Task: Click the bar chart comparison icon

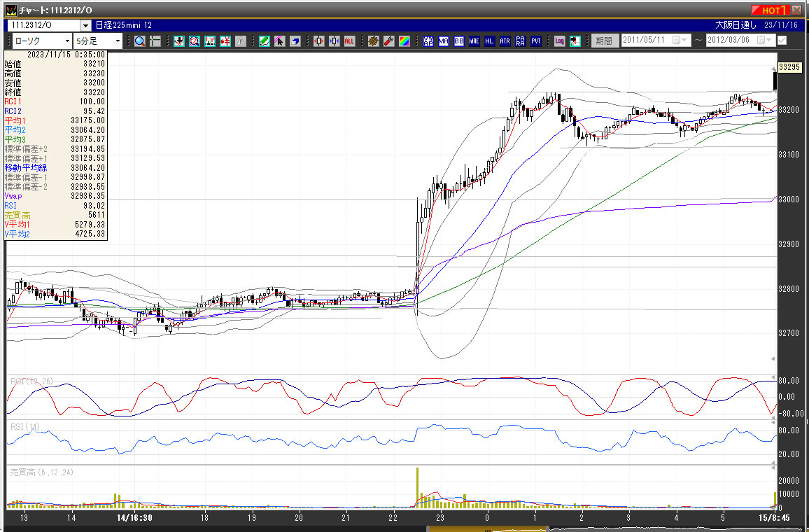Action: pyautogui.click(x=210, y=41)
